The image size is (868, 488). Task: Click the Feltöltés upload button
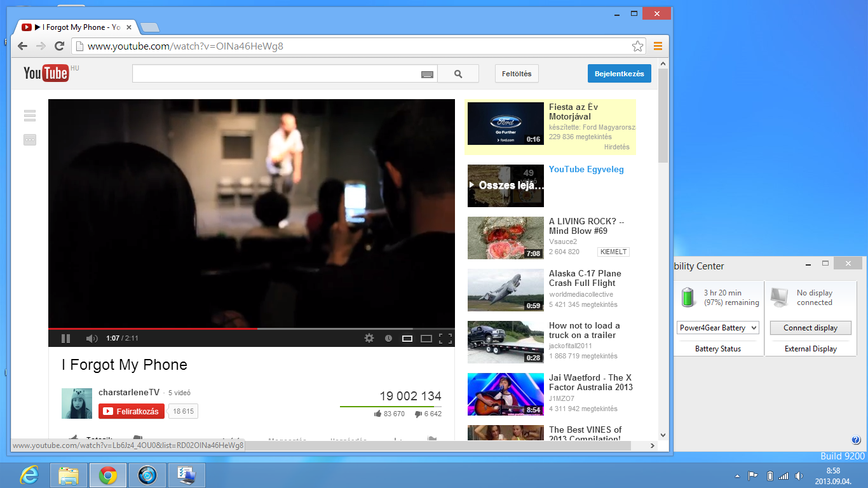[x=517, y=74]
